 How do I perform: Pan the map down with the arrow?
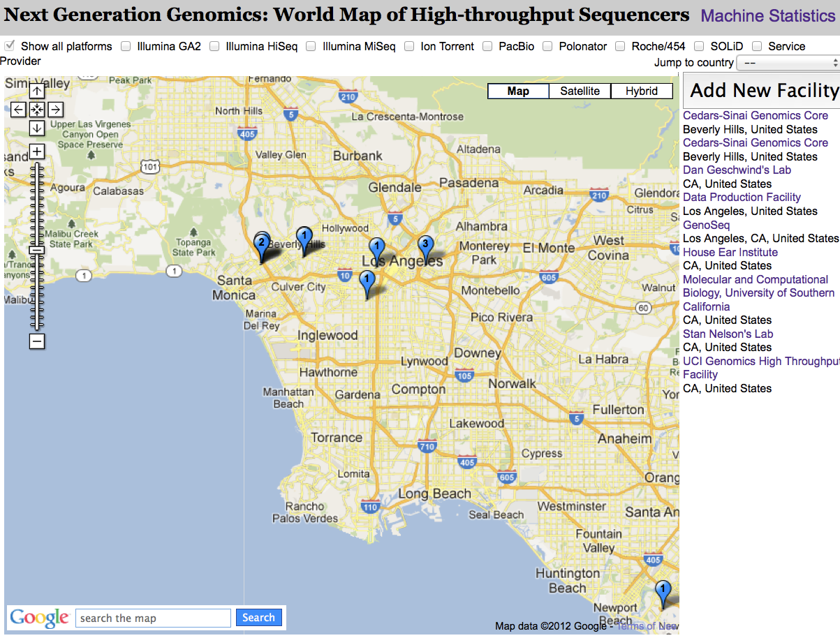coord(37,128)
